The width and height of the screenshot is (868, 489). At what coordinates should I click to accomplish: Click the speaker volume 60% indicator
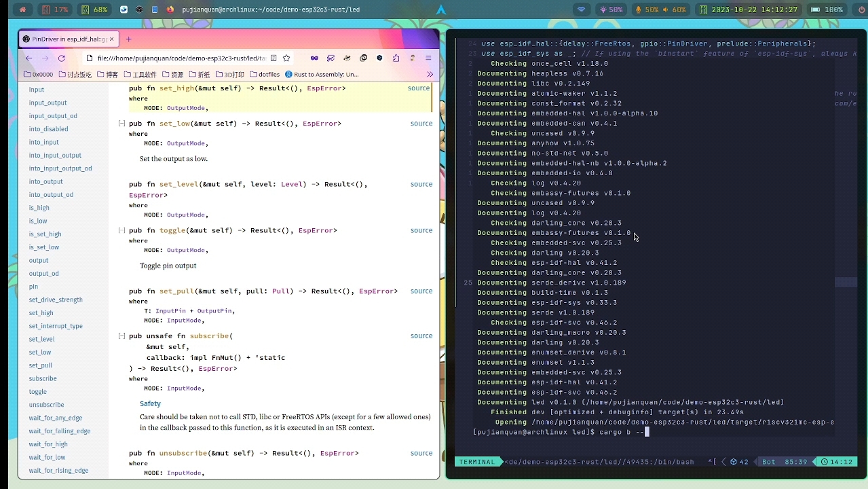coord(675,10)
